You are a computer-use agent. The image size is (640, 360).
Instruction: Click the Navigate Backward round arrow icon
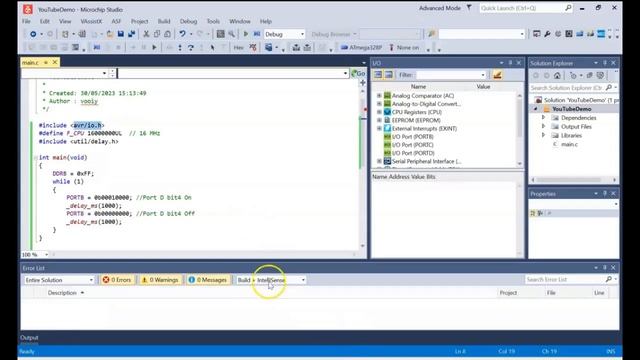(33, 34)
